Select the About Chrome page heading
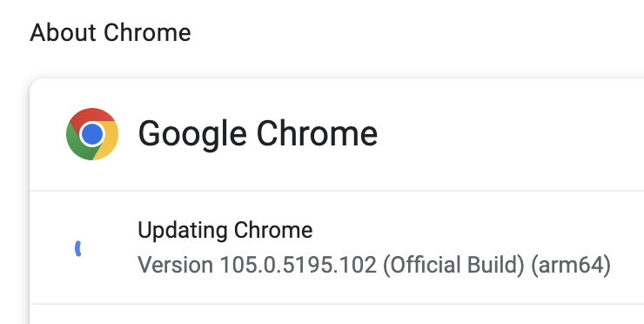 pos(111,32)
